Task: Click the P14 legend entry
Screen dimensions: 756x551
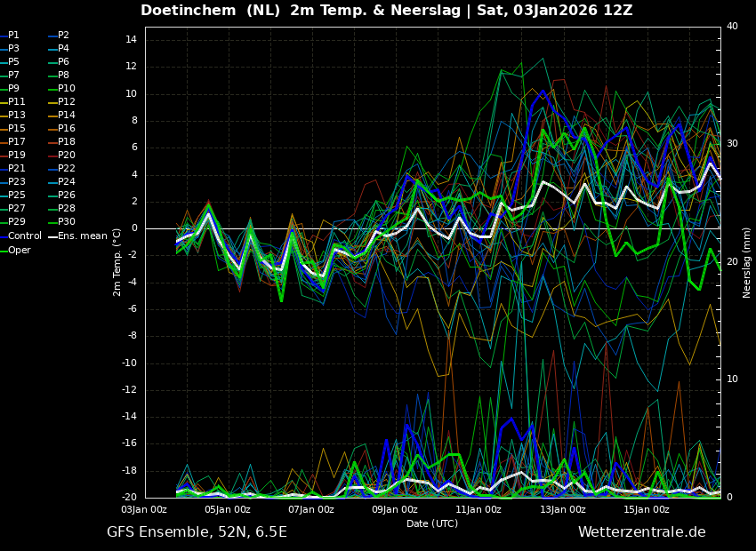Action: tap(62, 116)
